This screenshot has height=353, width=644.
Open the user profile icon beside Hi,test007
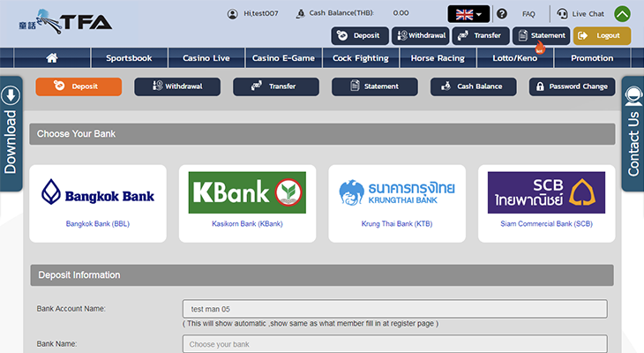pyautogui.click(x=233, y=14)
